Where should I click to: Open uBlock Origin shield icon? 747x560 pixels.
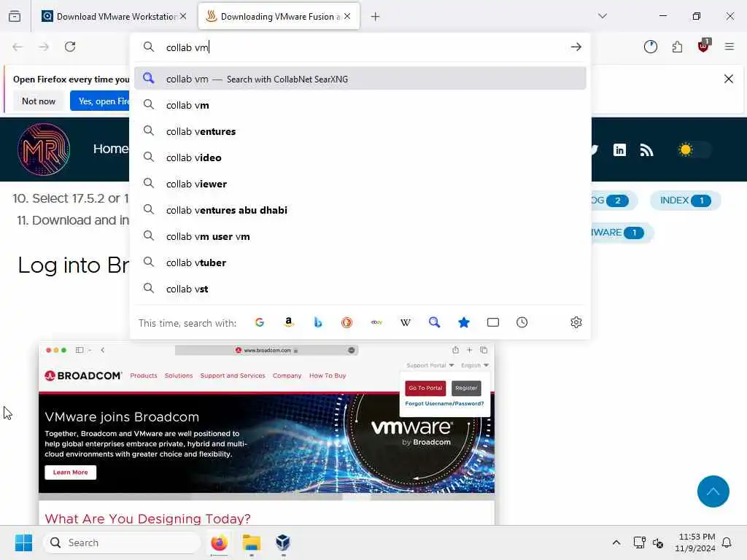click(x=704, y=46)
